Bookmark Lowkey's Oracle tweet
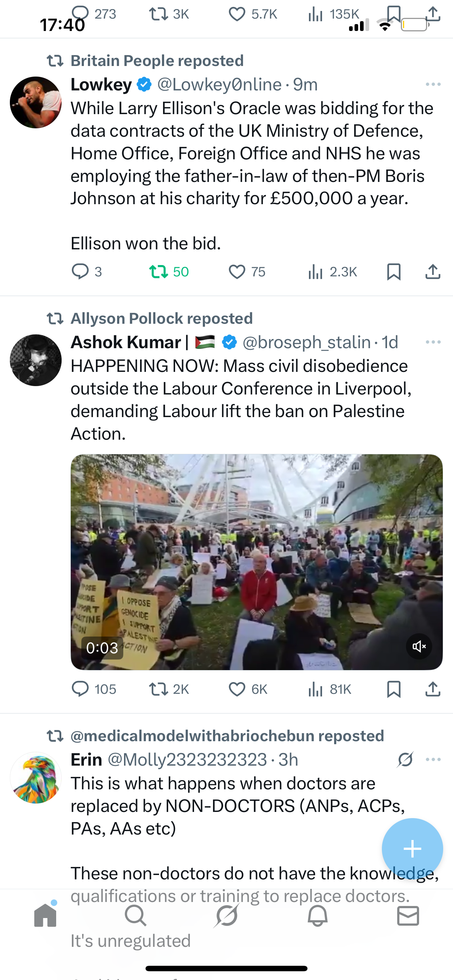Viewport: 453px width, 980px height. [x=394, y=272]
